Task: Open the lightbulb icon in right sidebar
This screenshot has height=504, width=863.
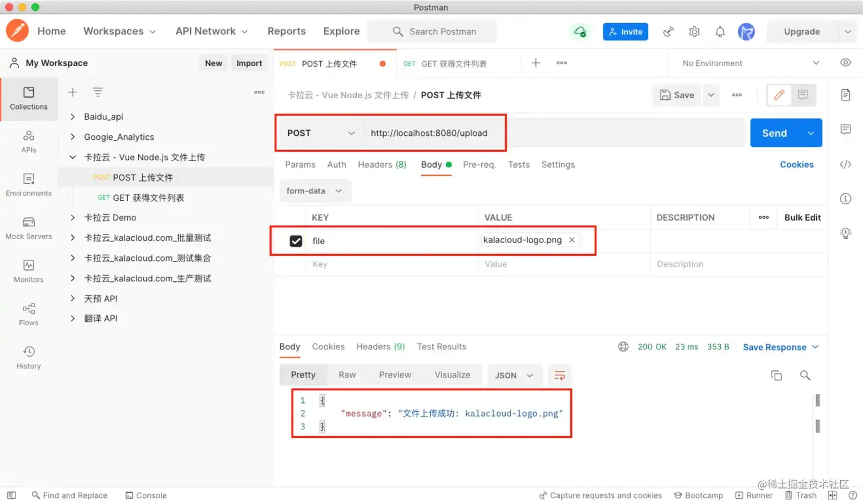Action: (x=846, y=233)
